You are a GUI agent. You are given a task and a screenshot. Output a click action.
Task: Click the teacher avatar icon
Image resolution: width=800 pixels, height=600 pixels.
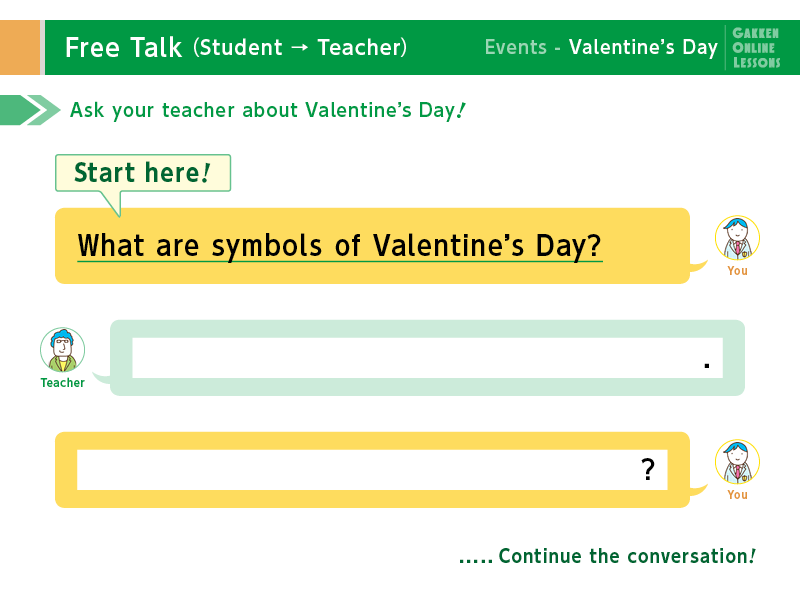point(62,349)
